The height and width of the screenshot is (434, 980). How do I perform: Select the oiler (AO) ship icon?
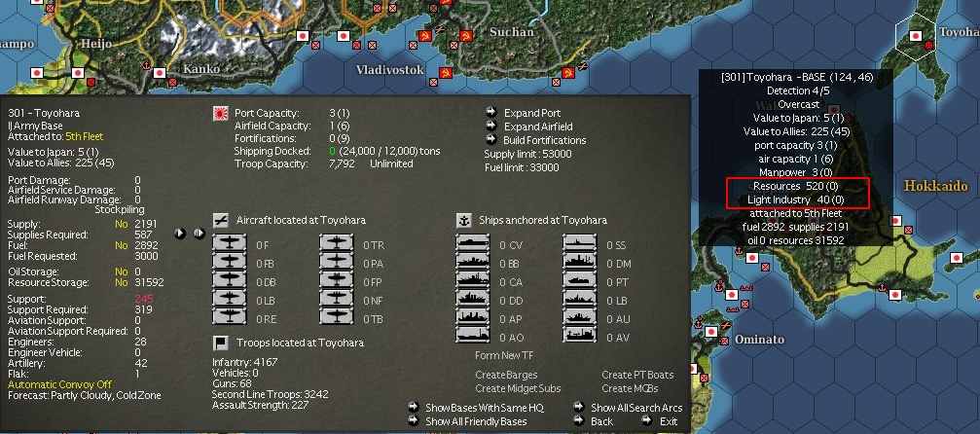[473, 335]
